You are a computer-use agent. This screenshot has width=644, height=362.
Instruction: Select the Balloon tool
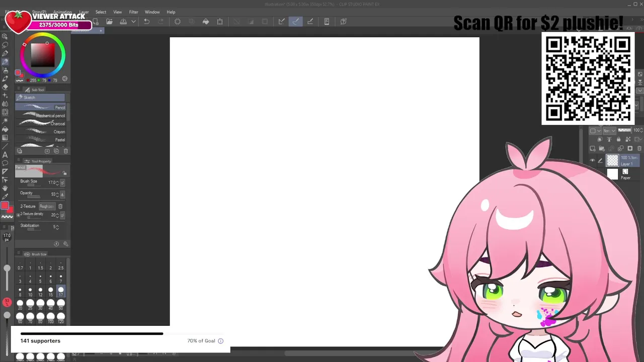[5, 163]
